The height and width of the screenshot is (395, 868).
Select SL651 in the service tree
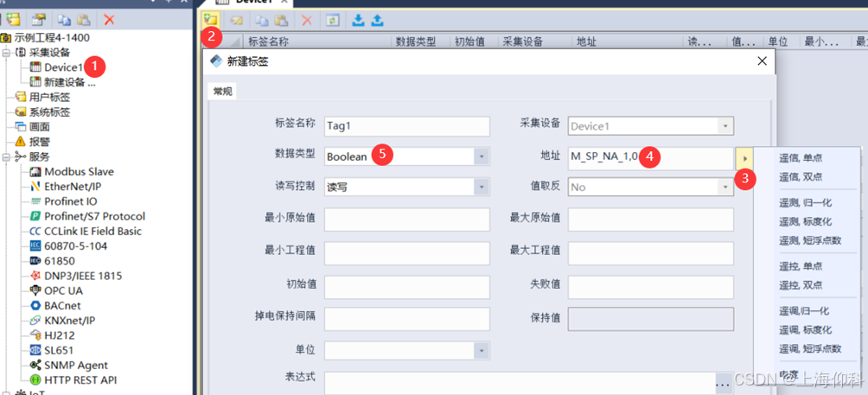coord(59,350)
